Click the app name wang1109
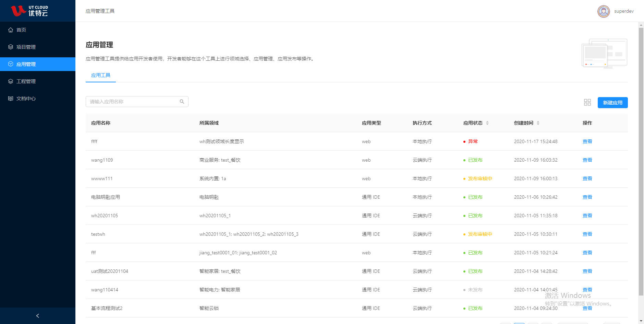The image size is (644, 324). [x=102, y=160]
